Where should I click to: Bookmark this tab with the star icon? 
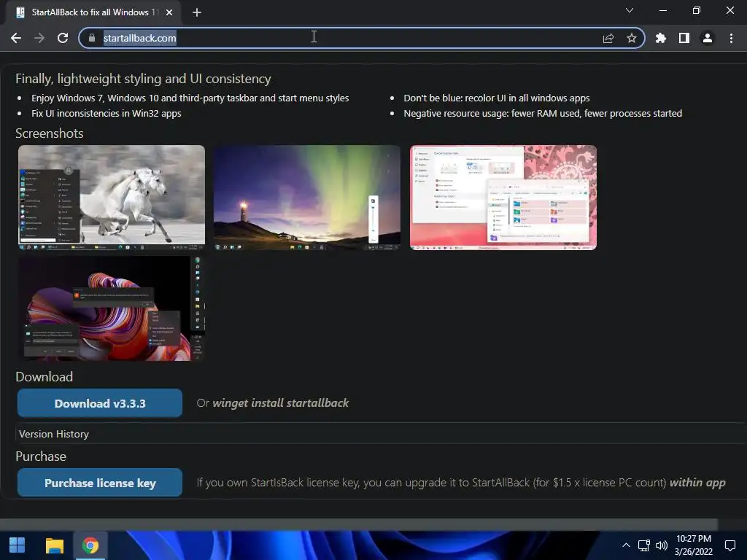[x=632, y=38]
